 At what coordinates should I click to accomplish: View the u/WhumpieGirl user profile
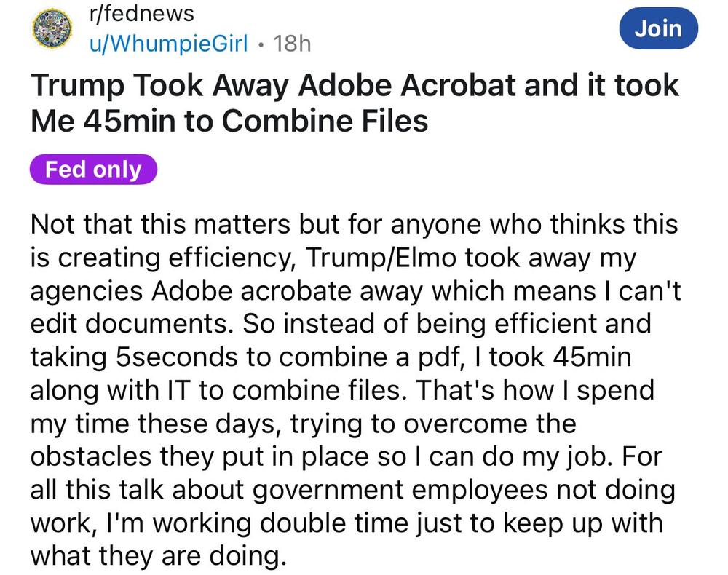[169, 44]
